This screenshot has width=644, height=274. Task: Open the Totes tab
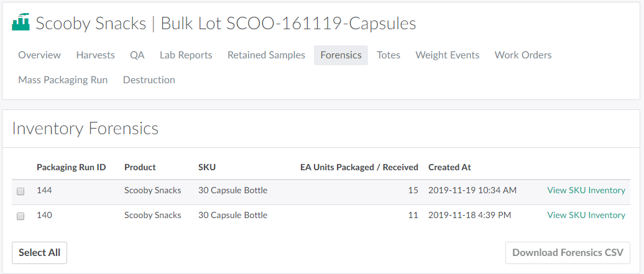[x=389, y=55]
